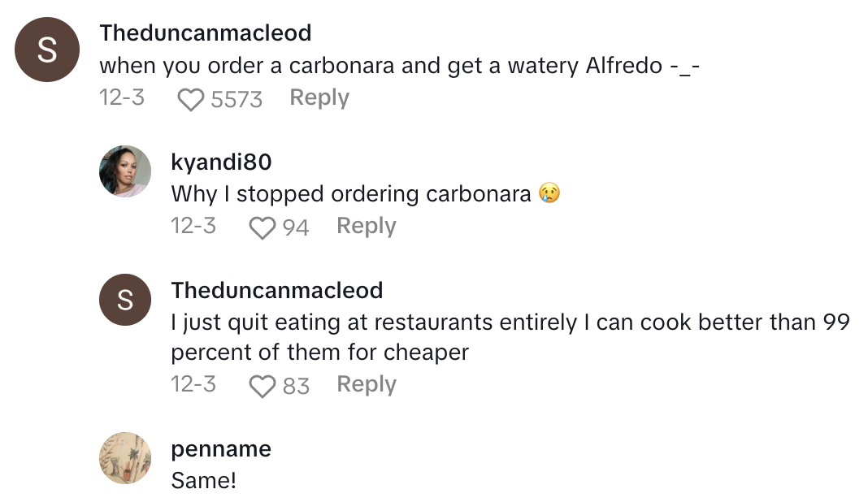
Task: Reply to kyandi80's comment
Action: coord(365,226)
